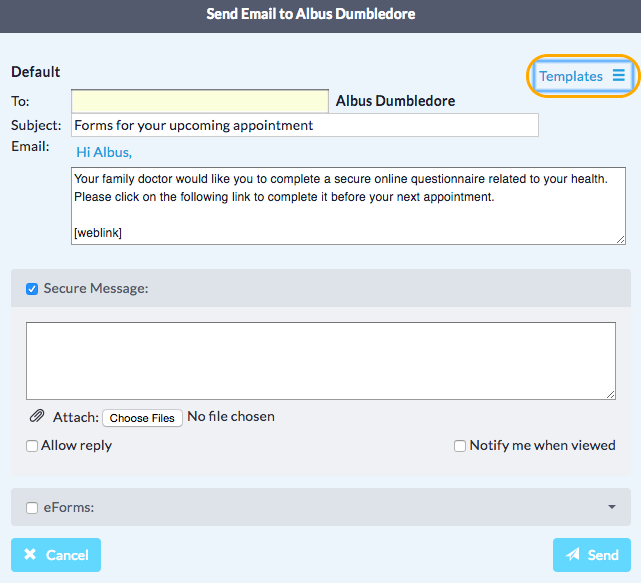The image size is (641, 583).
Task: Expand the eForms dropdown arrow
Action: point(611,507)
